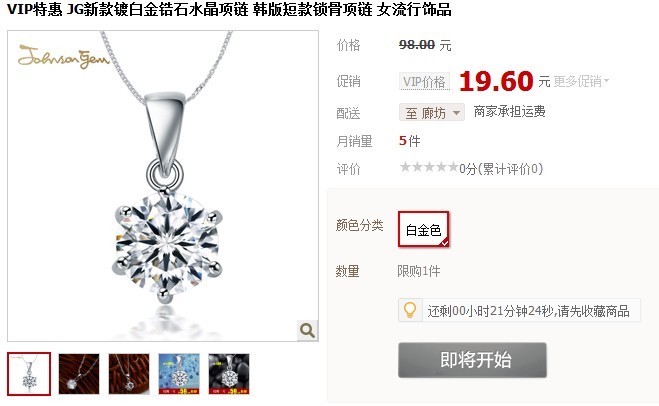Image resolution: width=659 pixels, height=406 pixels.
Task: Click the Johnson Gem brand logo
Action: point(63,57)
